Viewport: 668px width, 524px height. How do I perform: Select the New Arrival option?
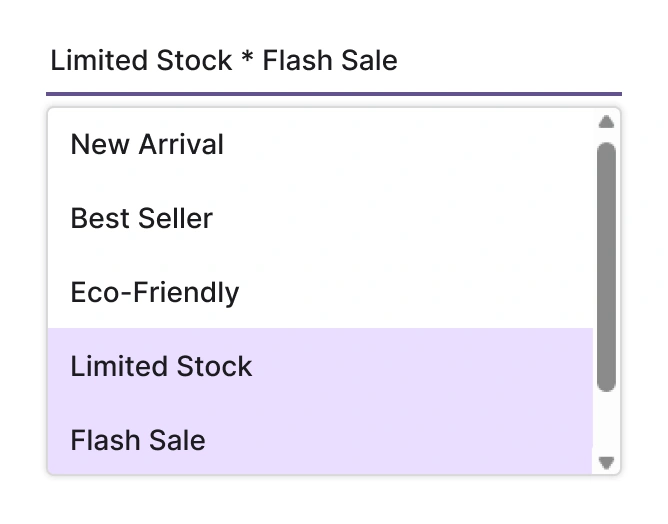click(x=147, y=145)
